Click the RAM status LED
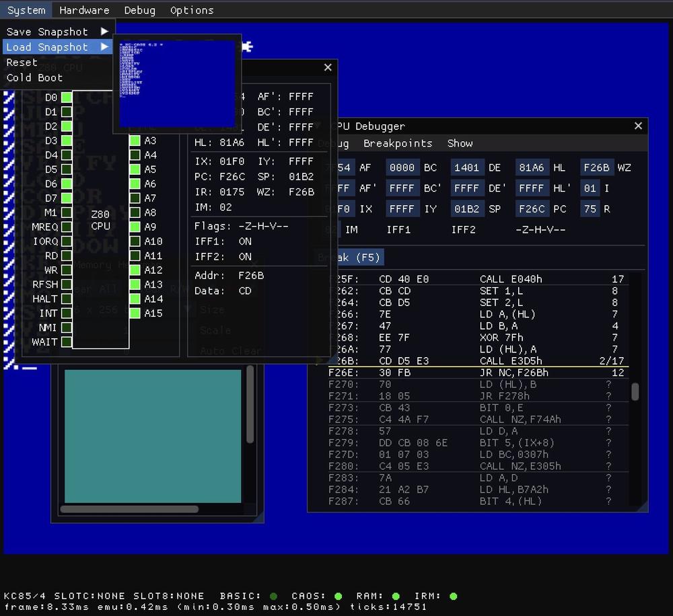The image size is (673, 616). (x=396, y=596)
